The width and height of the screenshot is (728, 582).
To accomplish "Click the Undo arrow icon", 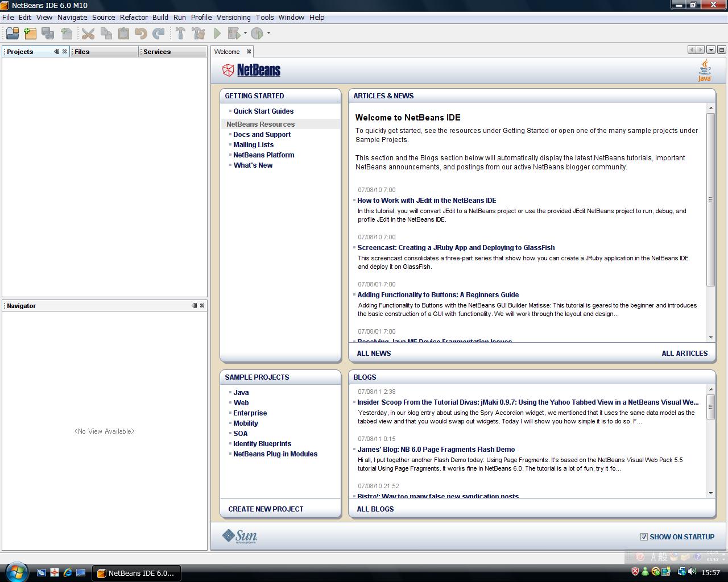I will click(141, 34).
